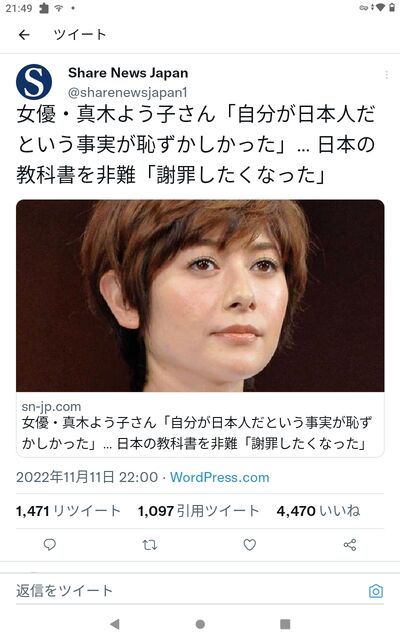Tap the back arrow icon
Screen dimensions: 400x640
coord(24,35)
